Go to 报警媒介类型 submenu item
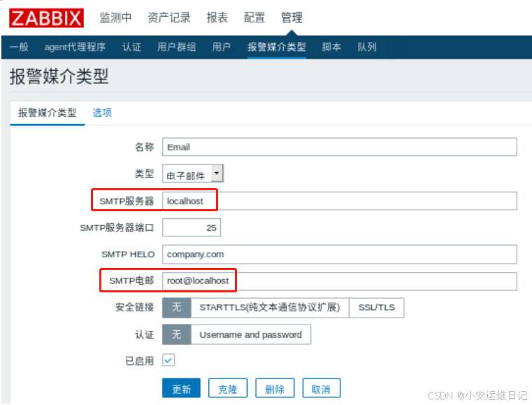This screenshot has height=405, width=532. [277, 47]
